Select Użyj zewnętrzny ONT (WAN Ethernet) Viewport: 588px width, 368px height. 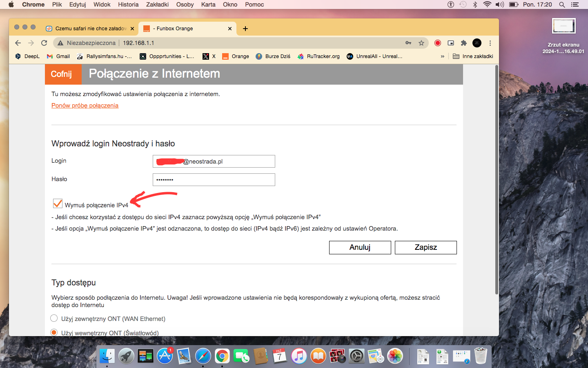[54, 318]
